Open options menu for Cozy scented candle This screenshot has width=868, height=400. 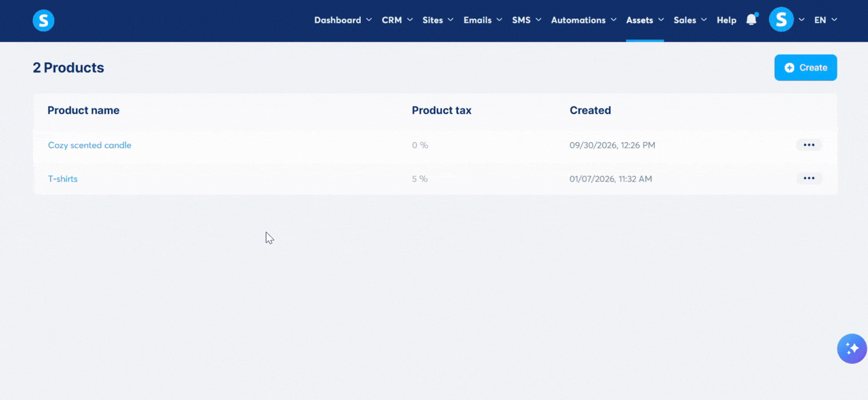[809, 145]
